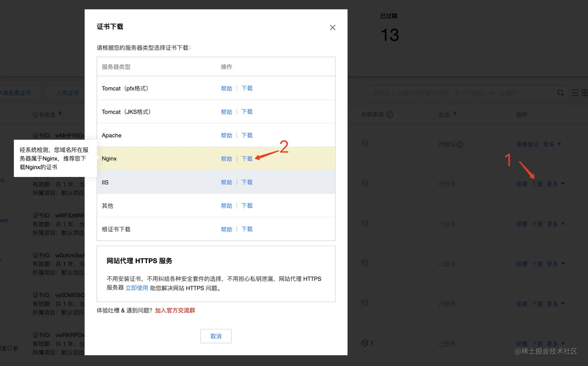588x366 pixels.
Task: Click the associated-resource icon in the vy0DW0SQ row
Action: 365,303
